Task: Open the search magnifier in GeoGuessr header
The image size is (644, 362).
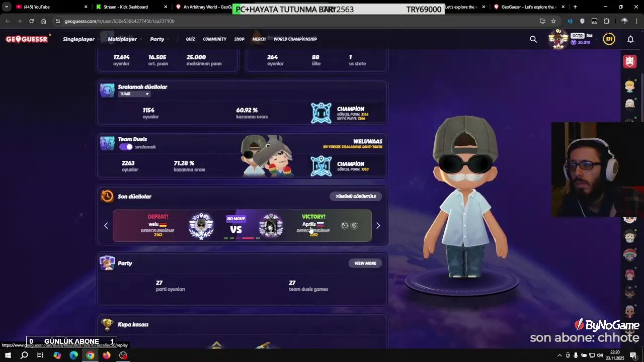Action: pyautogui.click(x=533, y=39)
